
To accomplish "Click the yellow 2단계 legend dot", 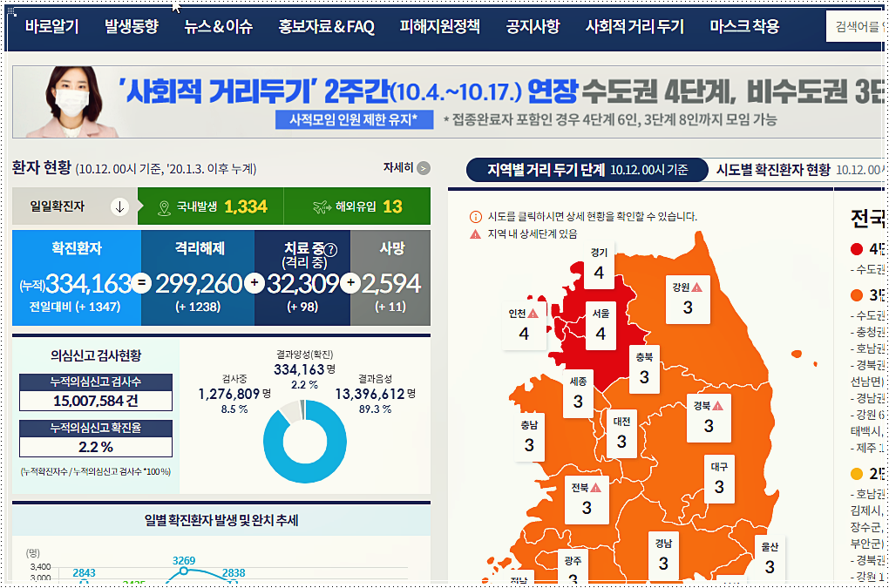I will pos(857,474).
